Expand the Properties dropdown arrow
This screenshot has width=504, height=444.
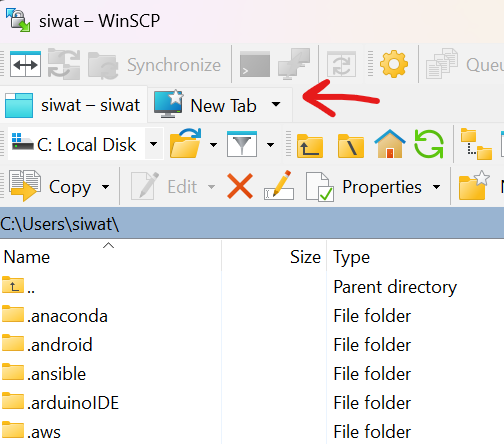[x=436, y=187]
